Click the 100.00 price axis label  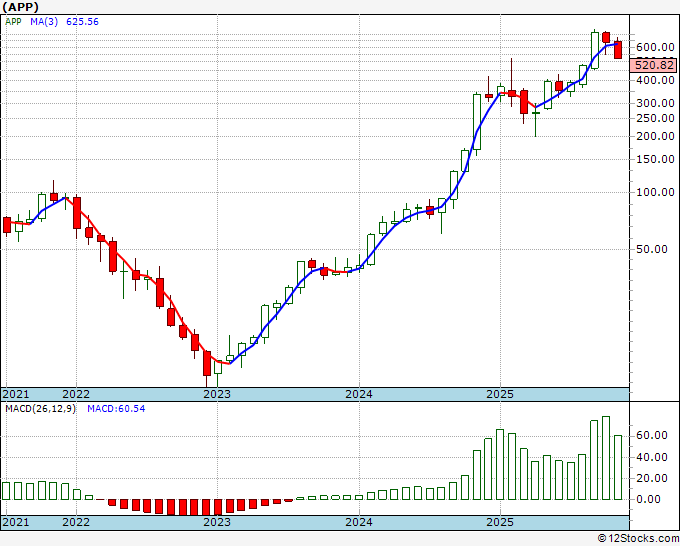(654, 192)
